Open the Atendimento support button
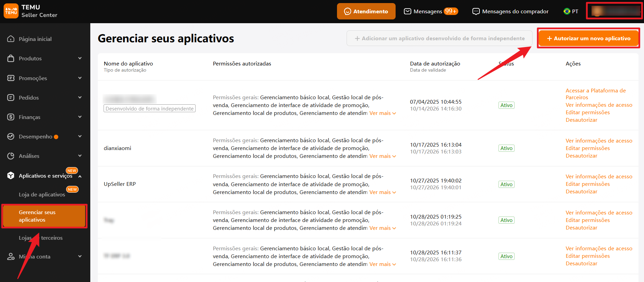The height and width of the screenshot is (282, 644). (x=366, y=11)
